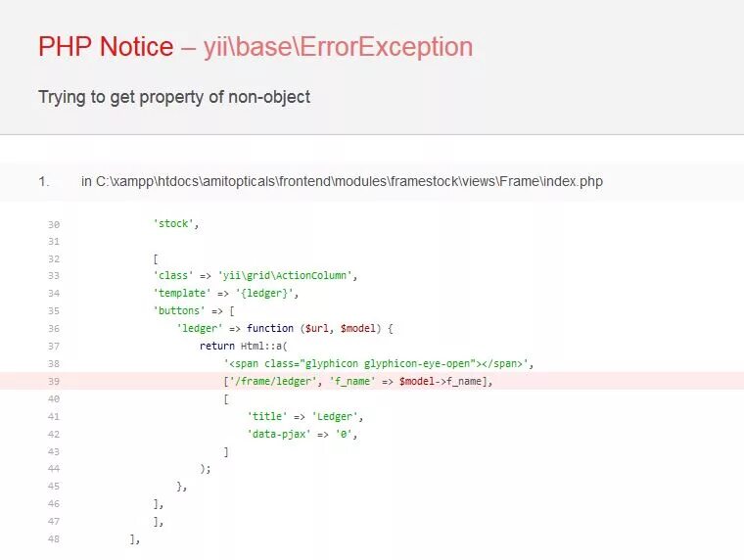744x560 pixels.
Task: Click the 'buttons' key on line 35
Action: coord(178,311)
